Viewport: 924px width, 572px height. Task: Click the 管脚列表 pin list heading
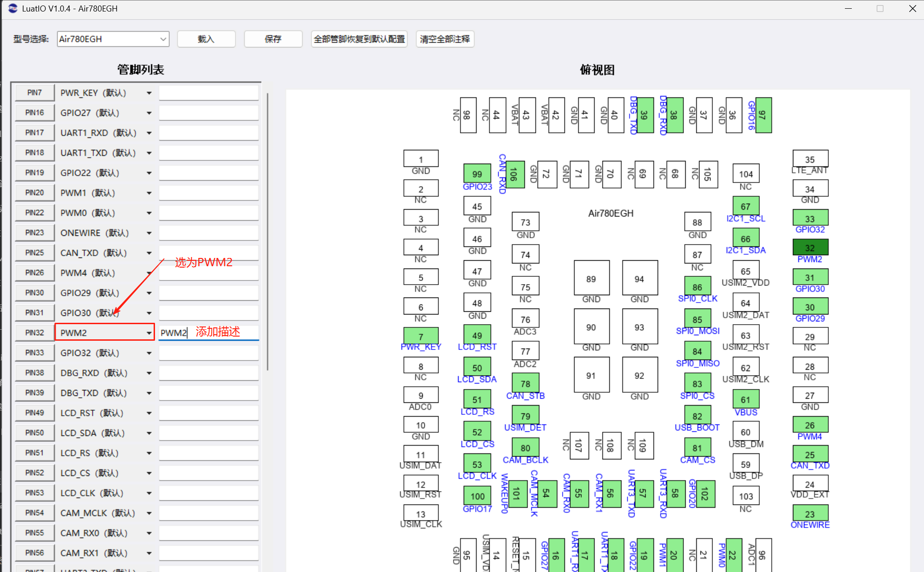click(x=141, y=69)
